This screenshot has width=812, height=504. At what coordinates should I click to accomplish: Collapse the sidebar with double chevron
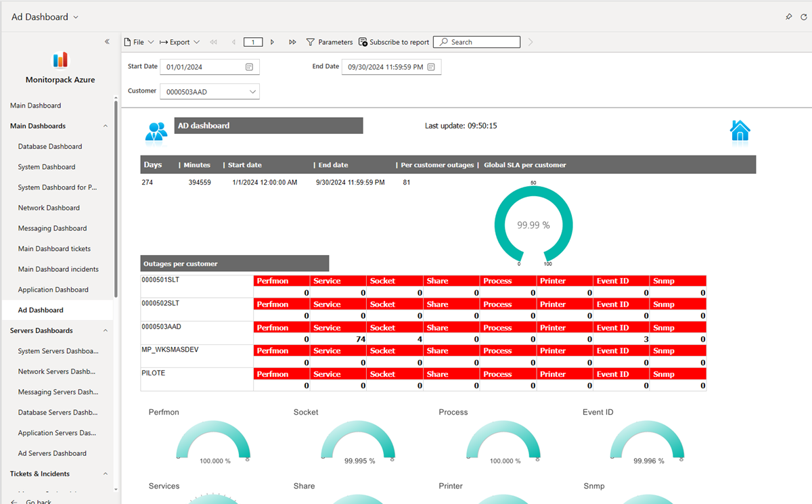point(107,42)
